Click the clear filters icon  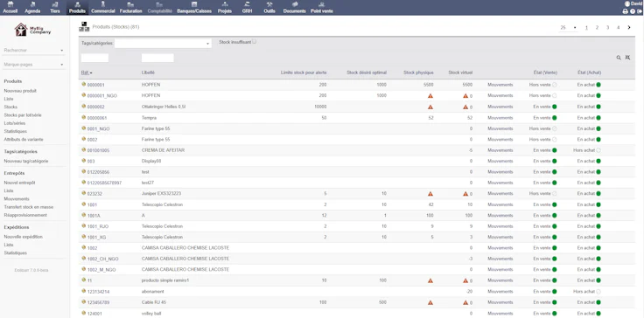pos(627,58)
